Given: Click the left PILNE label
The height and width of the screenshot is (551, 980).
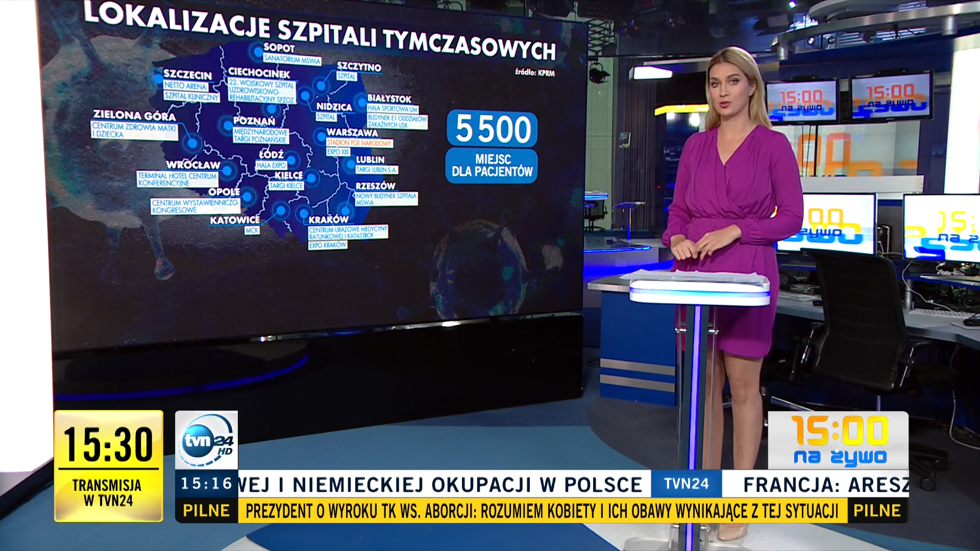Looking at the screenshot, I should [x=206, y=510].
